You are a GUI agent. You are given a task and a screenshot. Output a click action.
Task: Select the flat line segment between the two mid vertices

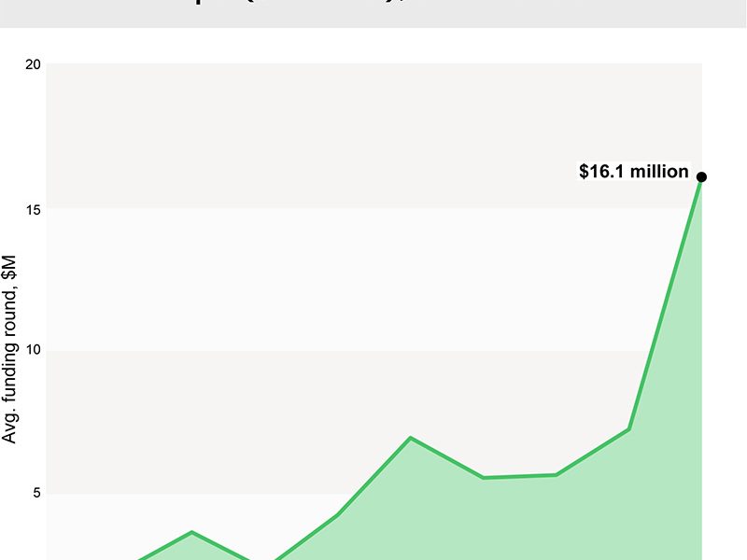pos(520,476)
